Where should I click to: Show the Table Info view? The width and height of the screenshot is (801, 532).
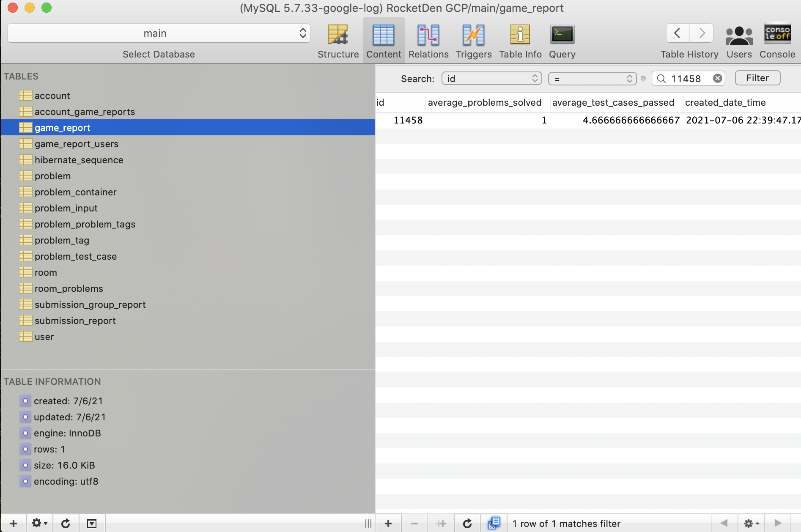(520, 41)
